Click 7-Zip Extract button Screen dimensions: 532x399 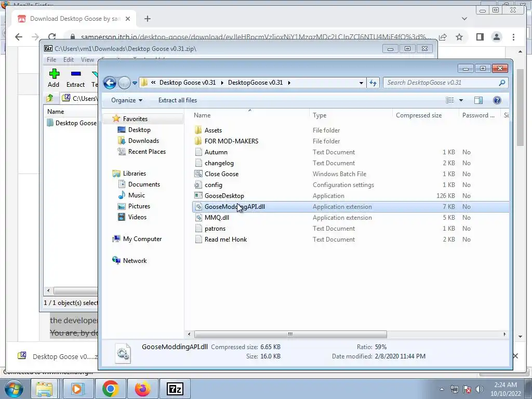(75, 78)
